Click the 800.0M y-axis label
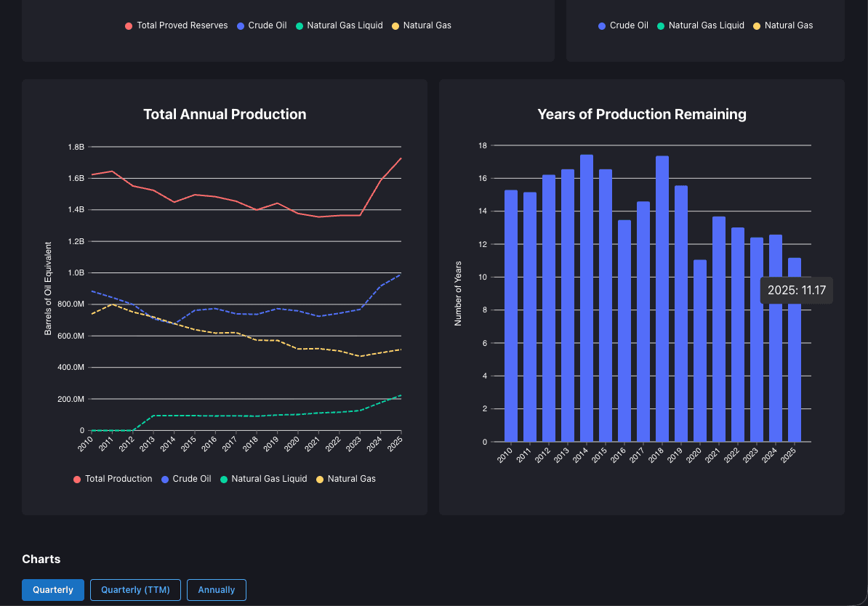The width and height of the screenshot is (868, 606). tap(71, 304)
